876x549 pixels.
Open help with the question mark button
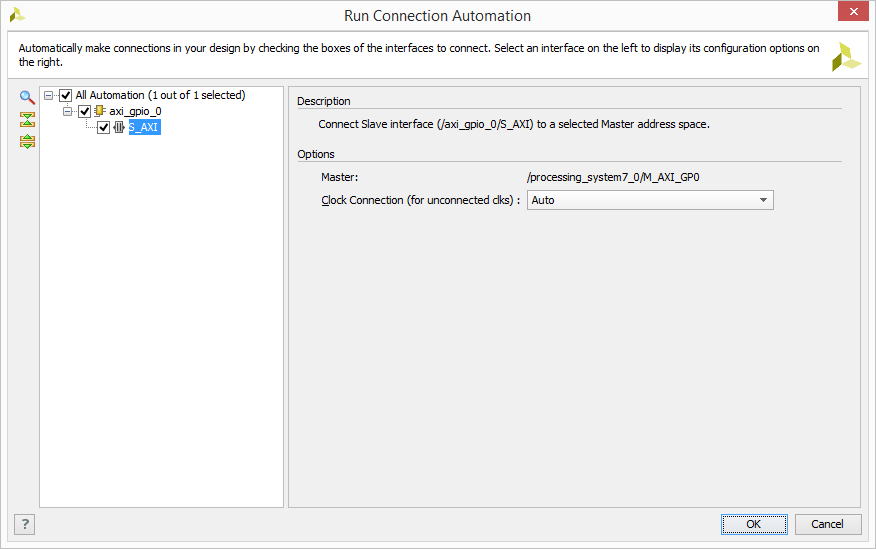click(25, 524)
